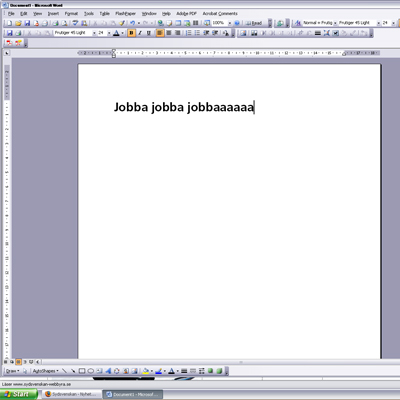Expand the AutoShapes menu
This screenshot has width=400, height=400.
click(x=46, y=371)
